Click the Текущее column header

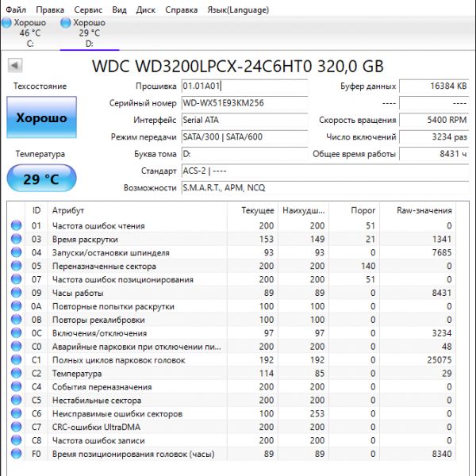[252, 210]
